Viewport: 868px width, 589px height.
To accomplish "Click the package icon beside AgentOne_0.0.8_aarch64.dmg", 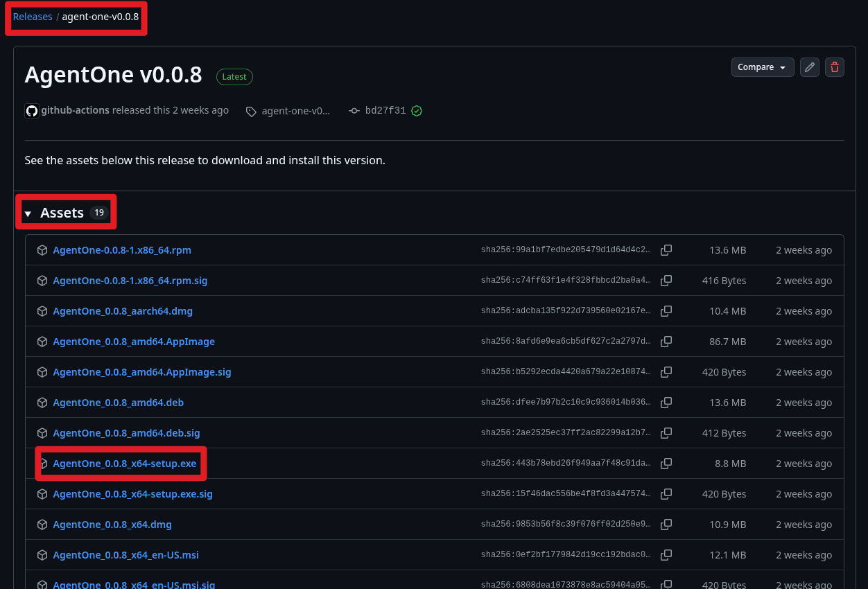I will click(x=42, y=311).
